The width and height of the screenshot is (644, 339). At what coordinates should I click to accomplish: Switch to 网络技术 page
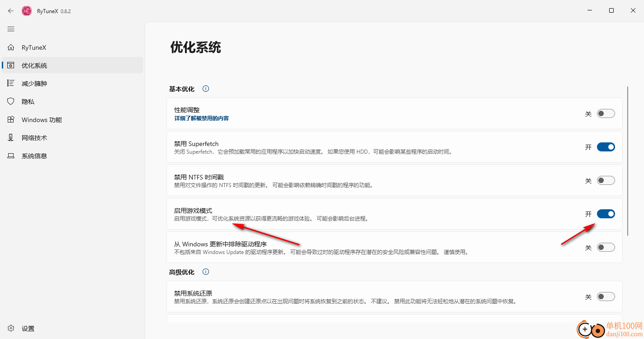pos(72,138)
